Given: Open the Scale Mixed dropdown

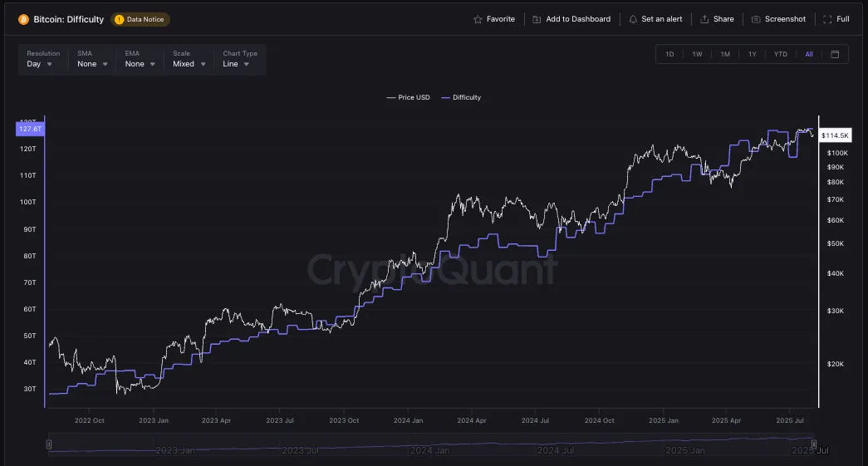Looking at the screenshot, I should pos(189,59).
